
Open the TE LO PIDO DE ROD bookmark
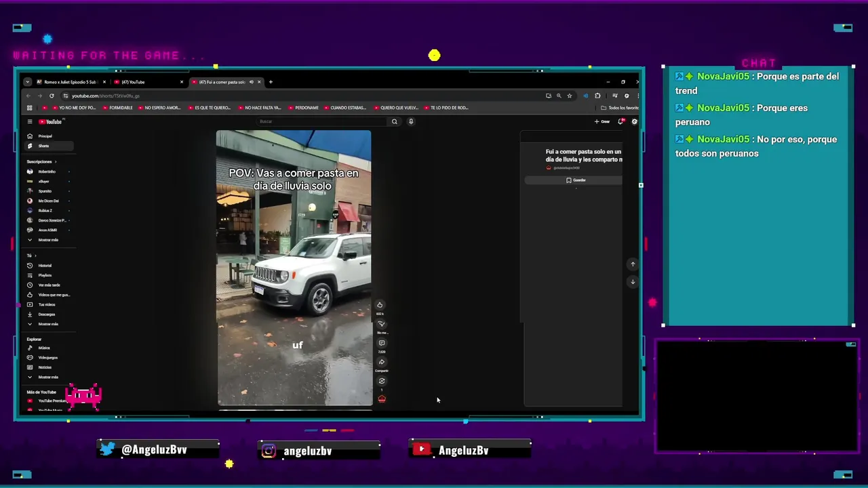(446, 108)
